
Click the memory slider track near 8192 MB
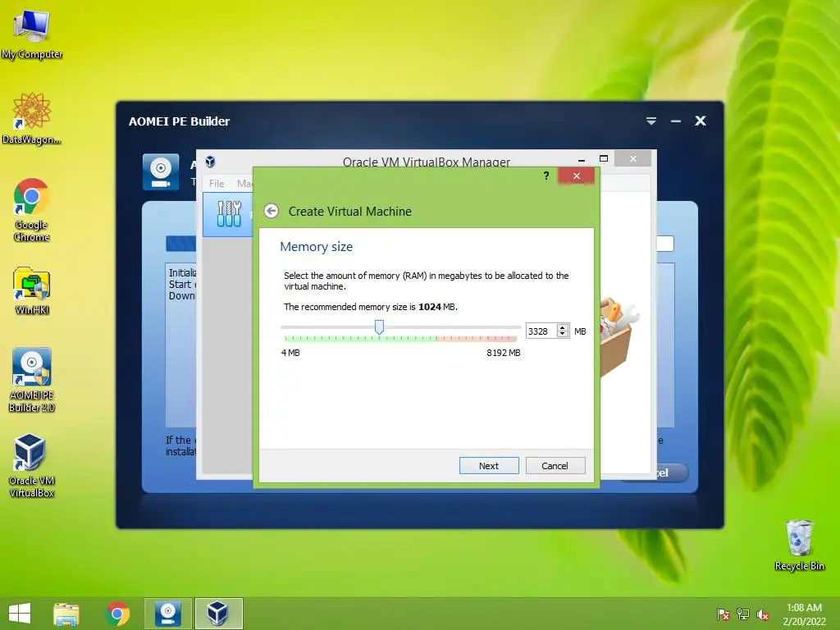518,326
